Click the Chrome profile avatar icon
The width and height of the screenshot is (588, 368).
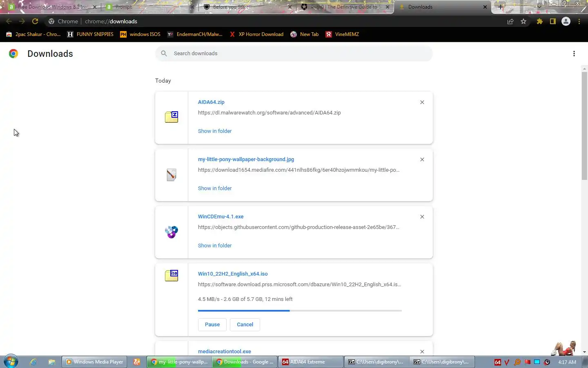pos(566,22)
